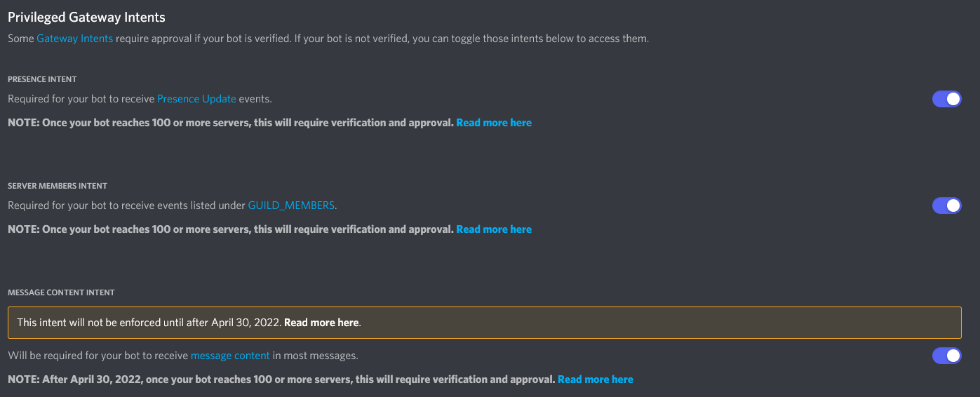The width and height of the screenshot is (980, 397).
Task: Open Read more here under Presence Intent
Action: [494, 123]
